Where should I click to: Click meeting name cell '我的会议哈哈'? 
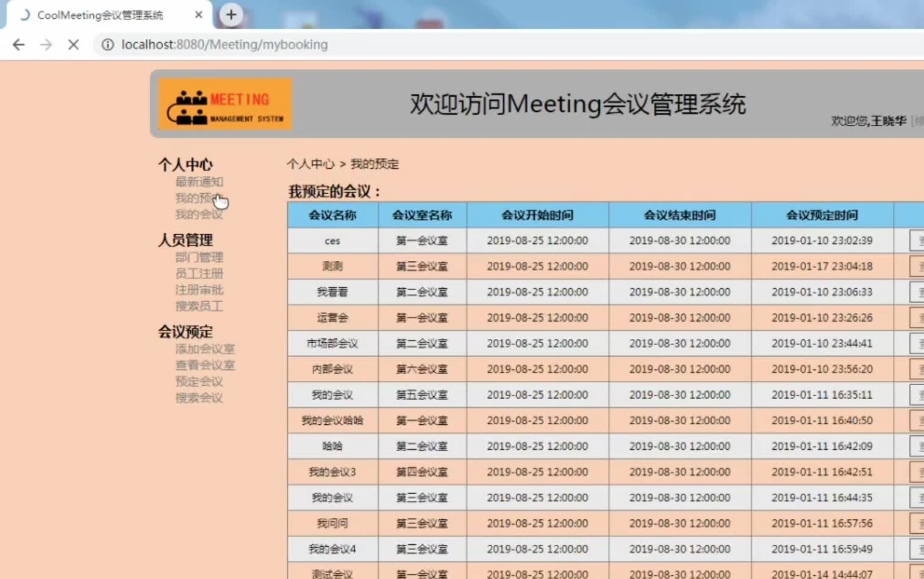[332, 421]
